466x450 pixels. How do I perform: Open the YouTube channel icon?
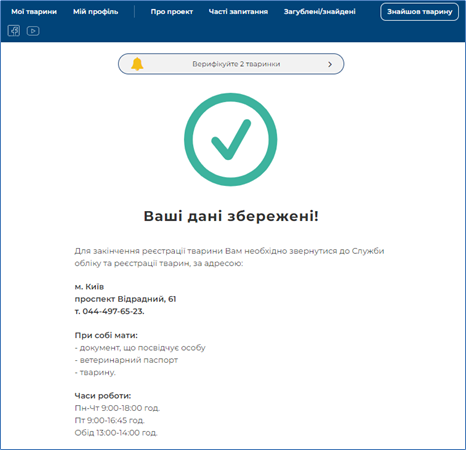tap(33, 31)
